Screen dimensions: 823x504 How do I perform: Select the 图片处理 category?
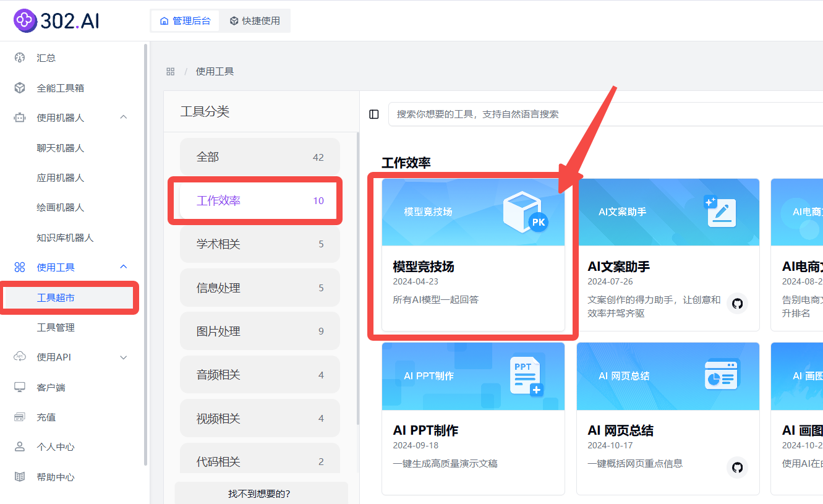click(260, 331)
